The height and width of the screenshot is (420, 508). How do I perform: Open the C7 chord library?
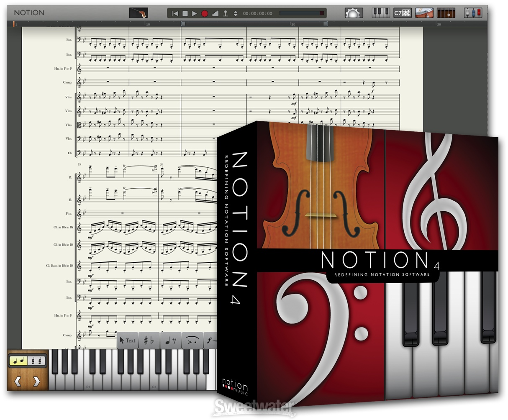click(403, 13)
